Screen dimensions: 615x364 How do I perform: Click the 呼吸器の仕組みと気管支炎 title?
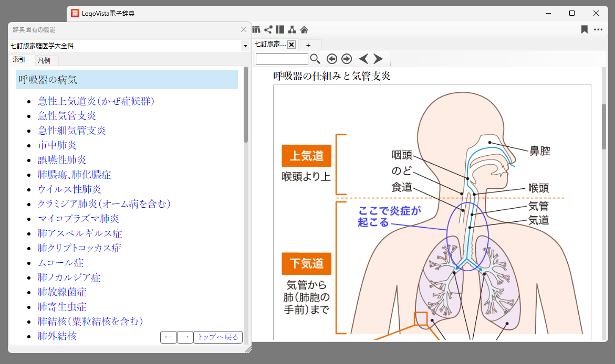click(x=332, y=76)
